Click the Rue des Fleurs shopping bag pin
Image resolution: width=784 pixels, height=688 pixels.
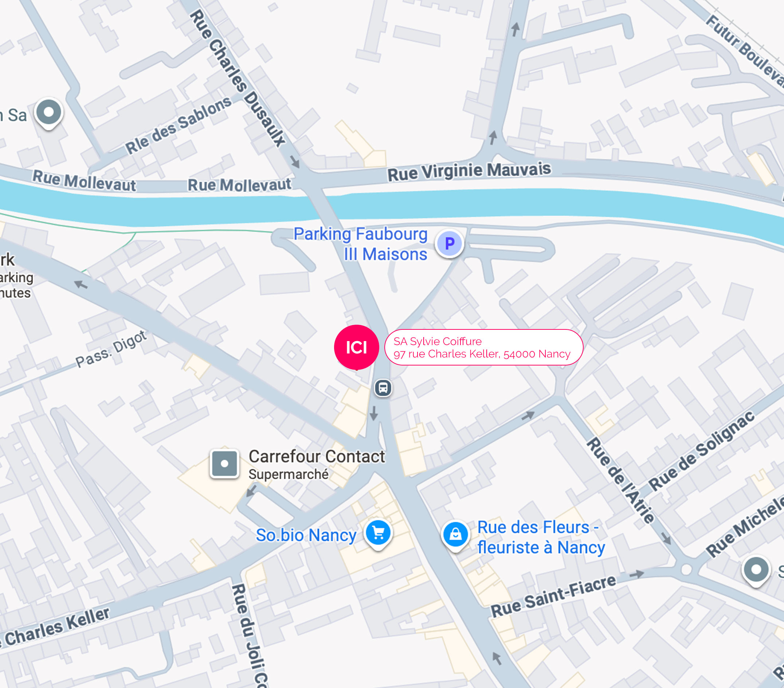tap(455, 536)
